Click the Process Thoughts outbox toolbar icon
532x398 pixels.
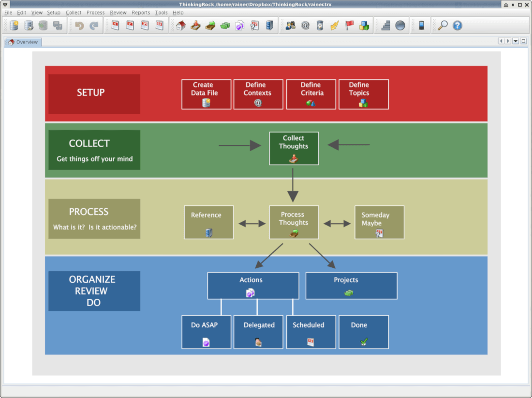coord(210,26)
